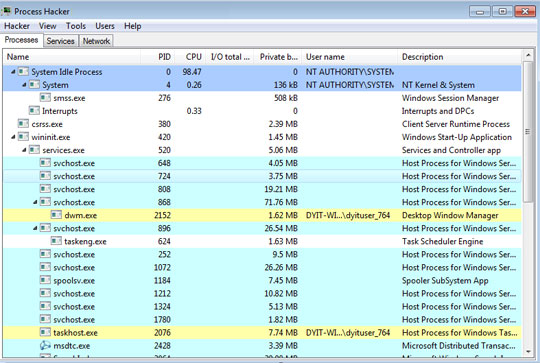Select Desktop Window Manager description
The width and height of the screenshot is (540, 363).
(x=450, y=215)
